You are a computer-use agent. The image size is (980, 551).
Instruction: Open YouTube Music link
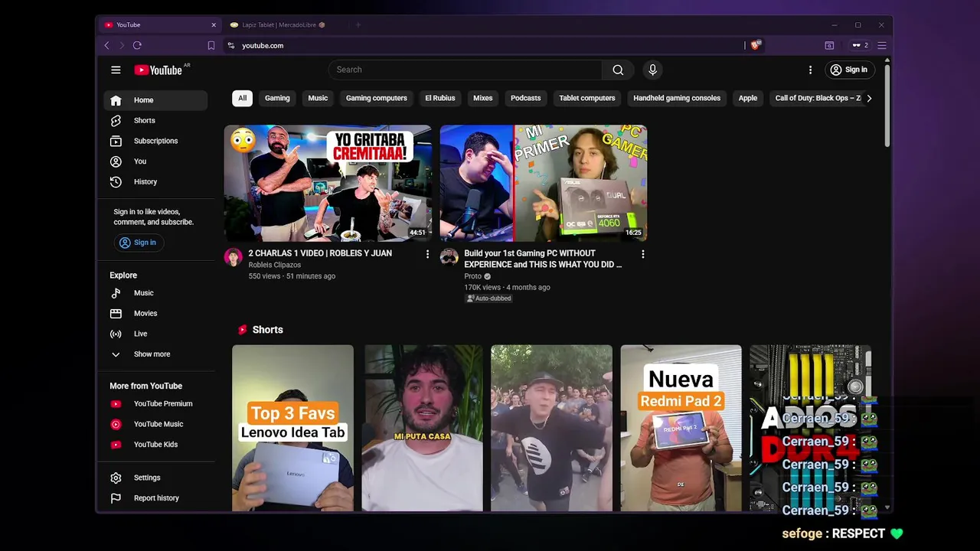click(155, 424)
